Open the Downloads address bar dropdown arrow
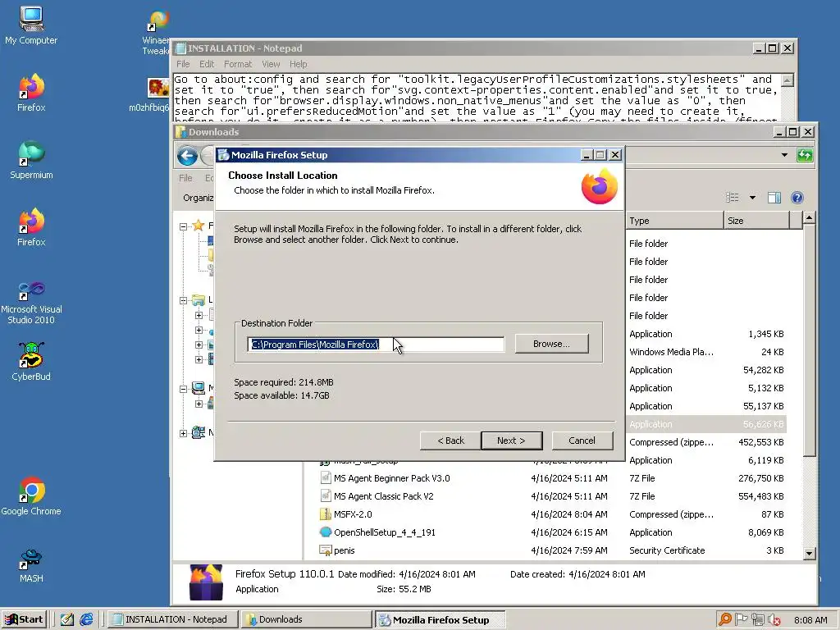 click(784, 155)
